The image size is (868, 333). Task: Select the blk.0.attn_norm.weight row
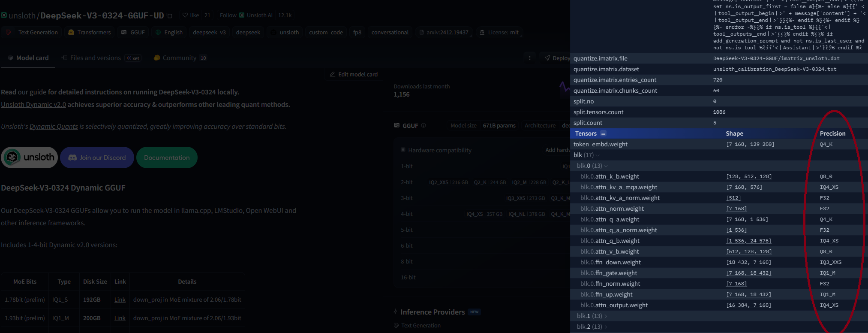(719, 209)
